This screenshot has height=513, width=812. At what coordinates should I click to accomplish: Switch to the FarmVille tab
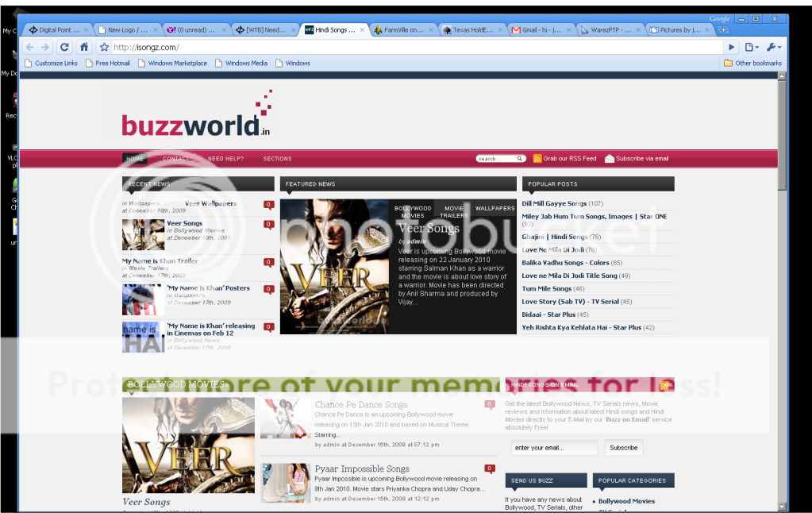[x=403, y=30]
